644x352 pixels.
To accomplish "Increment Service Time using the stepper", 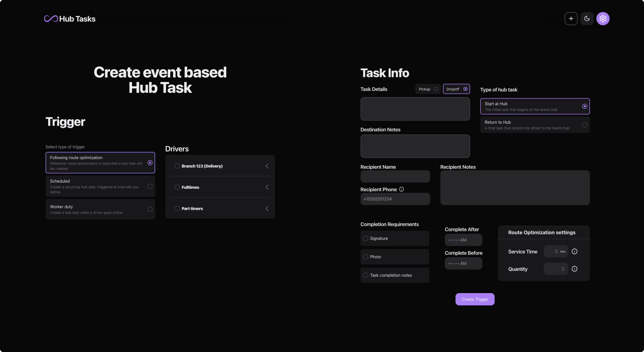I will coord(556,250).
